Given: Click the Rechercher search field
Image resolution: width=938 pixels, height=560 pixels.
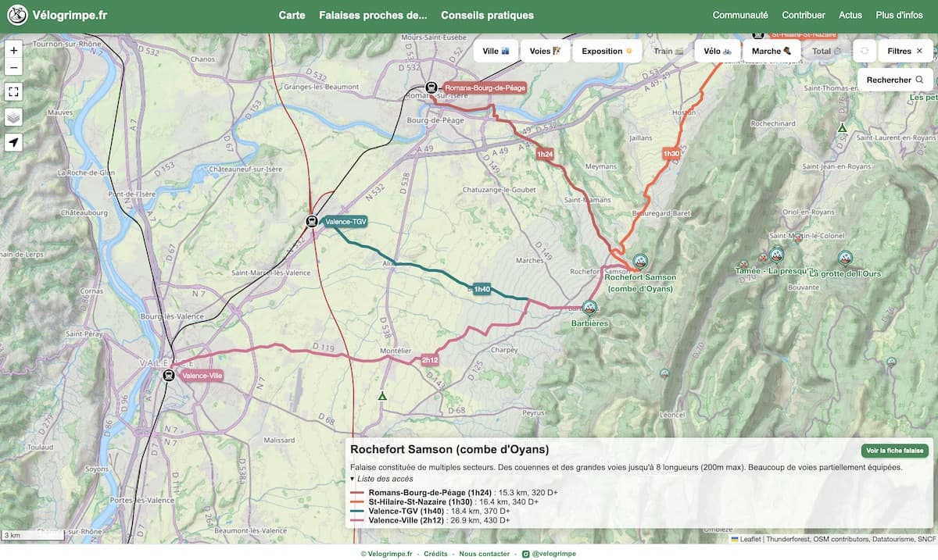Looking at the screenshot, I should pos(887,80).
